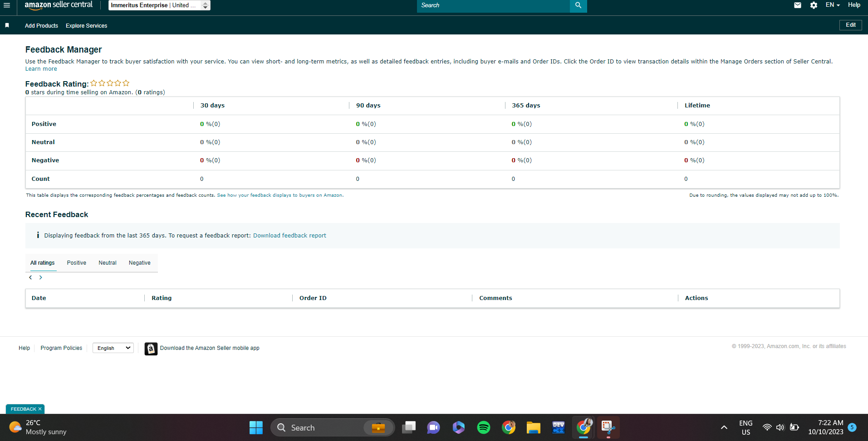Click the Amazon Seller Central logo
The height and width of the screenshot is (441, 868).
point(59,5)
